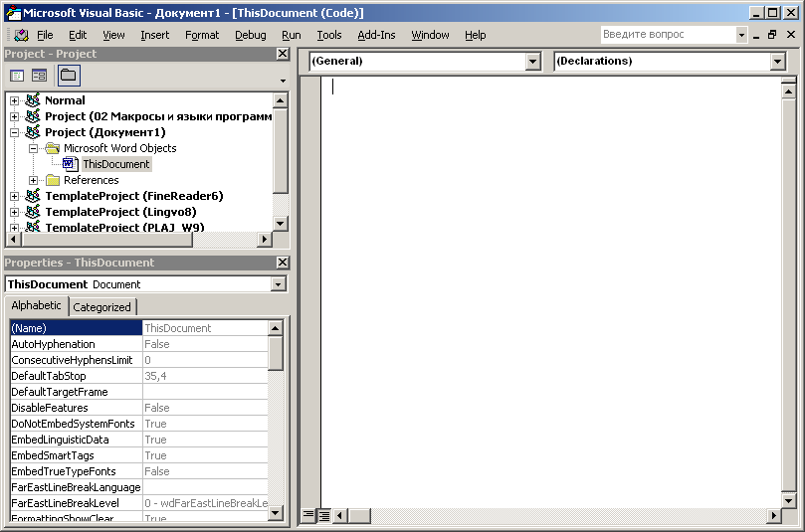Image resolution: width=805 pixels, height=532 pixels.
Task: Open the Help menu
Action: (x=476, y=35)
